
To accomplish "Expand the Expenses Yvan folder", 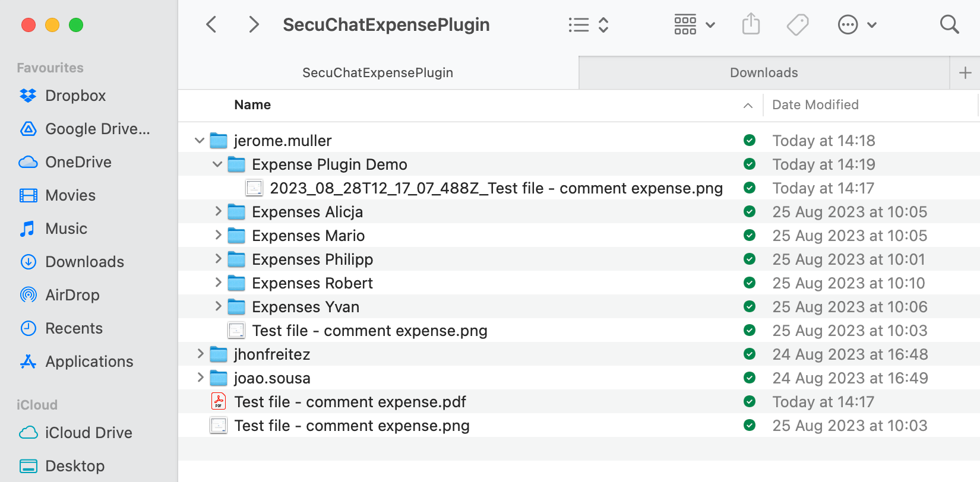I will 218,306.
